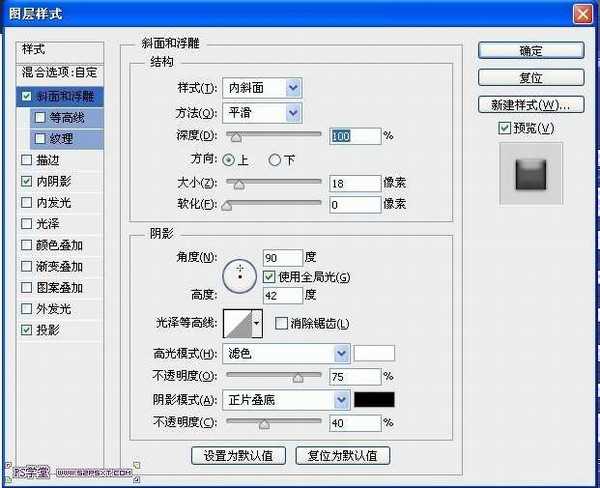Select the 下 direction radio button

point(277,160)
